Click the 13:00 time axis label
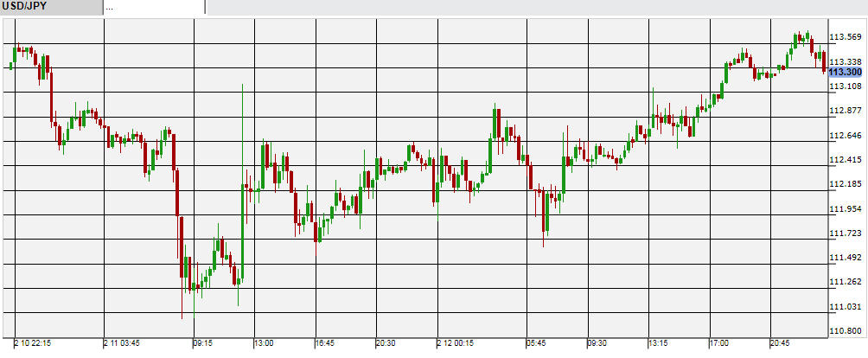 [x=263, y=343]
